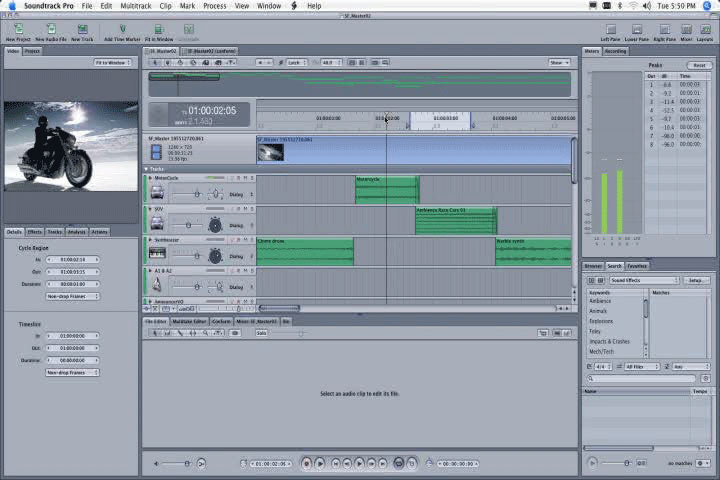The image size is (720, 480).
Task: Click the Add Time Marker icon
Action: [122, 30]
